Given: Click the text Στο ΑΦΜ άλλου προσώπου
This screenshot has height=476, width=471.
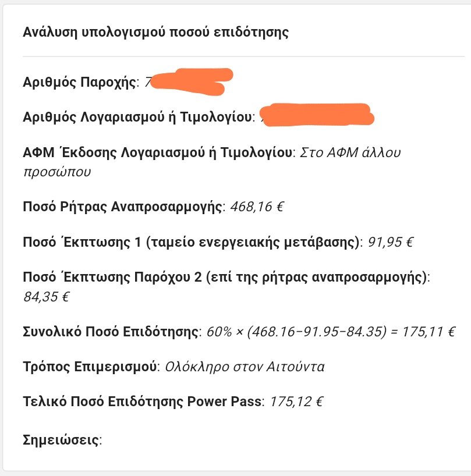Looking at the screenshot, I should point(212,162).
